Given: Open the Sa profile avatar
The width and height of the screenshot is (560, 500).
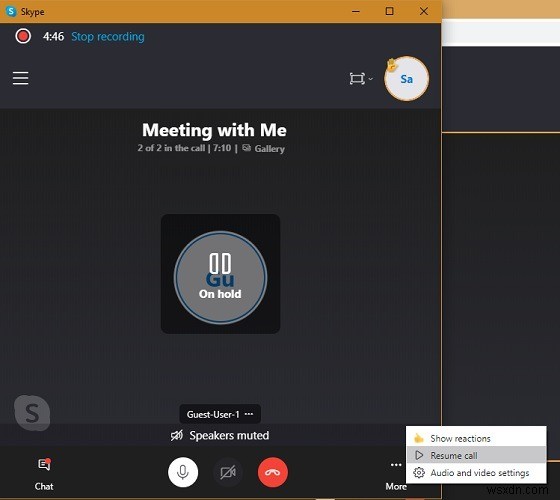Looking at the screenshot, I should pos(406,79).
